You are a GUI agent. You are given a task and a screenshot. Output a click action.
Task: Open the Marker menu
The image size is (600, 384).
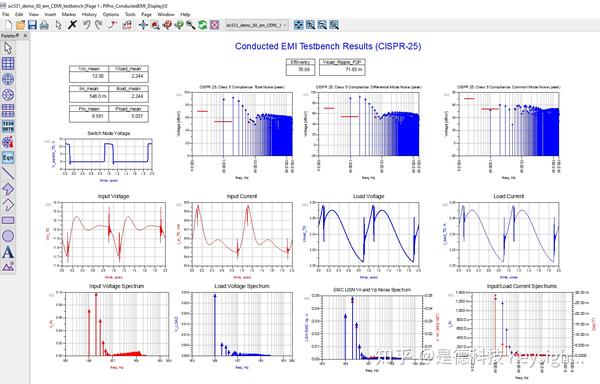(x=69, y=14)
